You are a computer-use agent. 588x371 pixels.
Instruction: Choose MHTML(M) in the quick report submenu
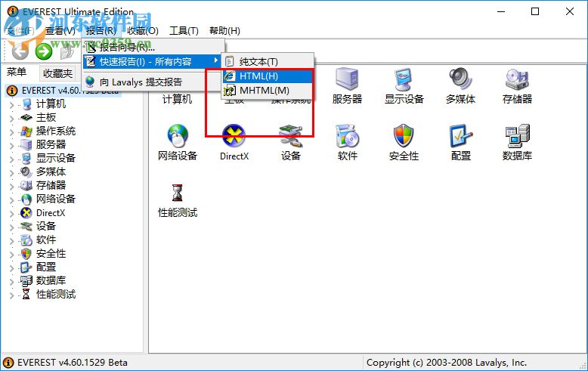click(267, 91)
